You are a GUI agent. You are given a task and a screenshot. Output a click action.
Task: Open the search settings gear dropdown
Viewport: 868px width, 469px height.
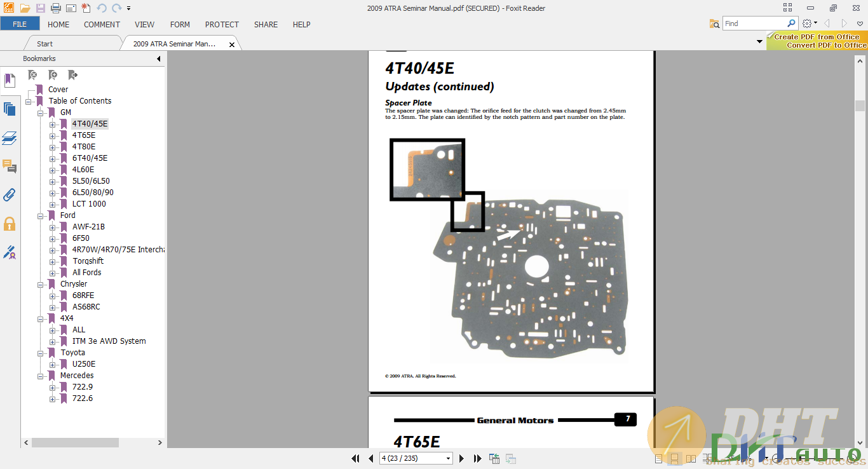[810, 24]
